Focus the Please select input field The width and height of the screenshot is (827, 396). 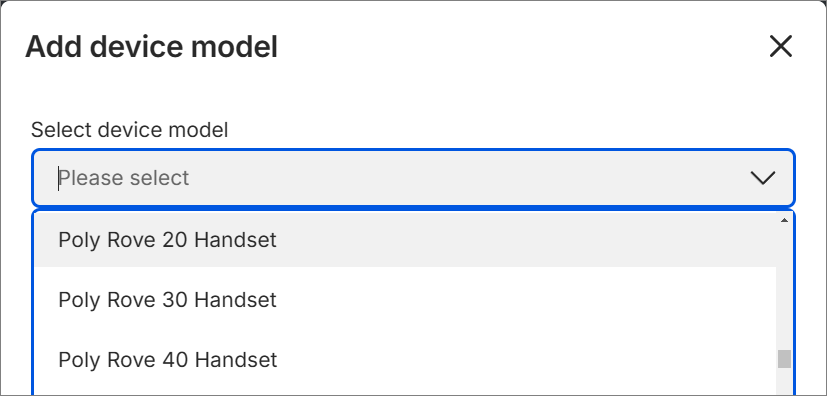pos(414,178)
